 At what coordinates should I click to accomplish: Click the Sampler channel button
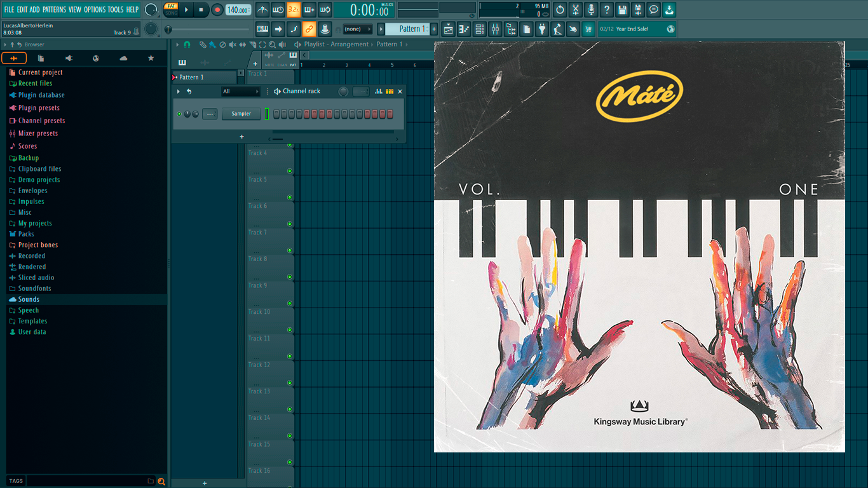pos(241,114)
